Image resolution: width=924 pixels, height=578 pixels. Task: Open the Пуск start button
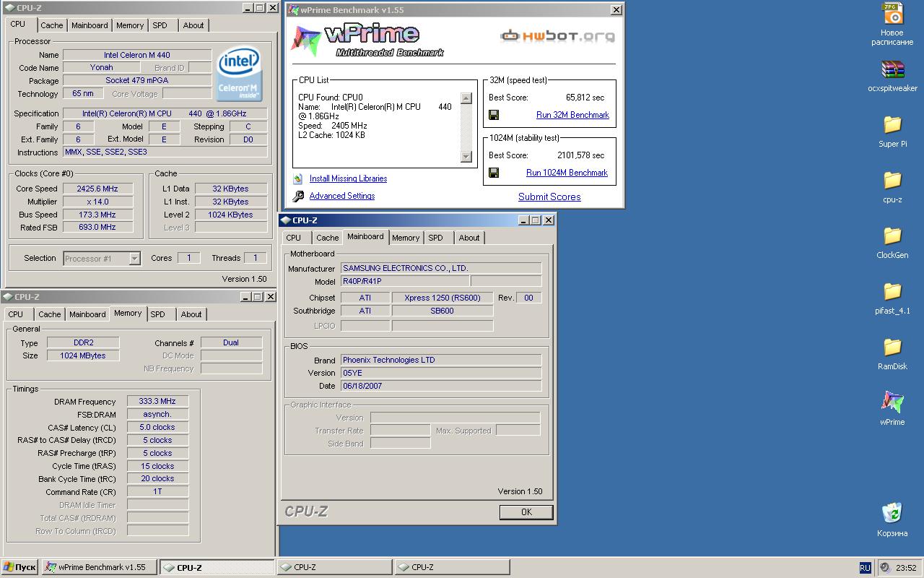click(x=19, y=567)
